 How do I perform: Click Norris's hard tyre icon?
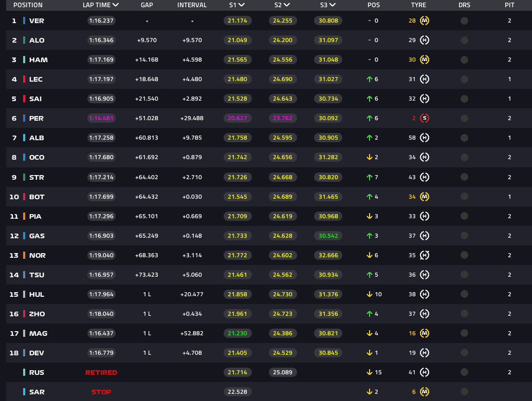pos(425,255)
